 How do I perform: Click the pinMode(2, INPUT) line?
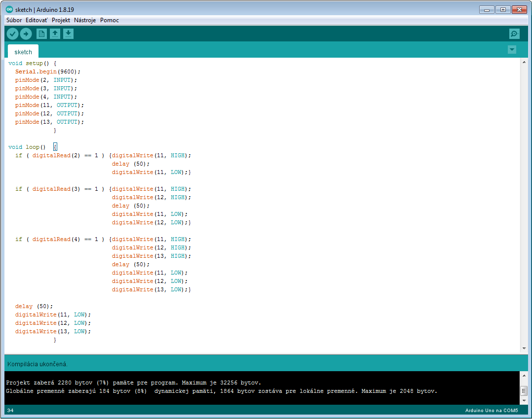tap(46, 80)
